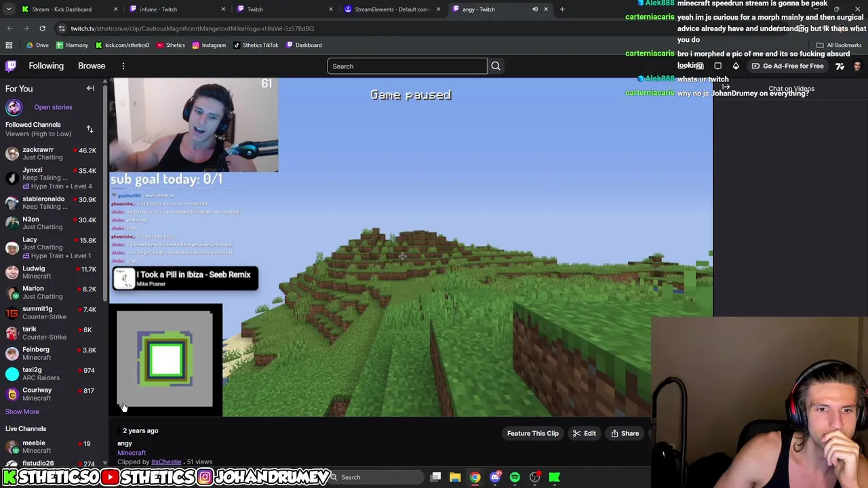Switch to the plain Twitch tab
The height and width of the screenshot is (488, 868).
point(285,9)
